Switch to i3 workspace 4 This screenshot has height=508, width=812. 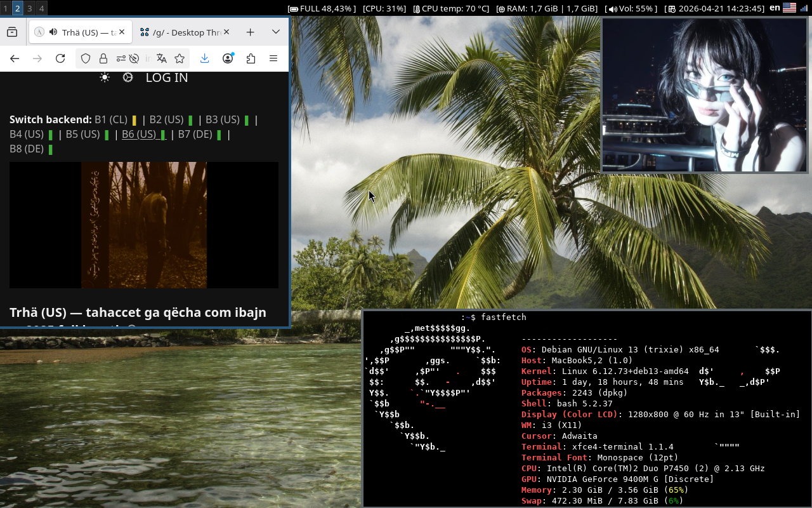coord(41,8)
